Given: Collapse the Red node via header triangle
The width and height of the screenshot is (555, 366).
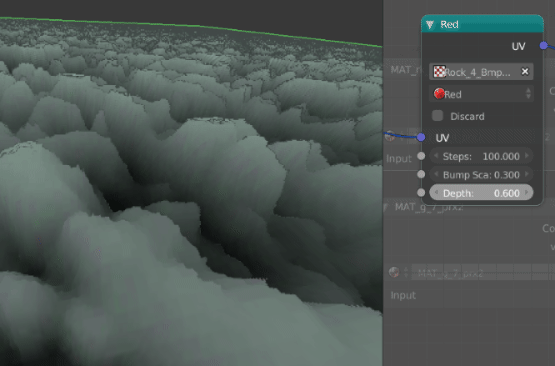Looking at the screenshot, I should (x=430, y=24).
